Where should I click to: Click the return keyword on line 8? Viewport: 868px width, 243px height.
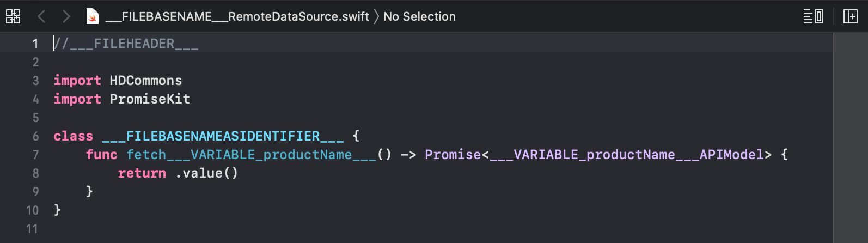point(142,173)
